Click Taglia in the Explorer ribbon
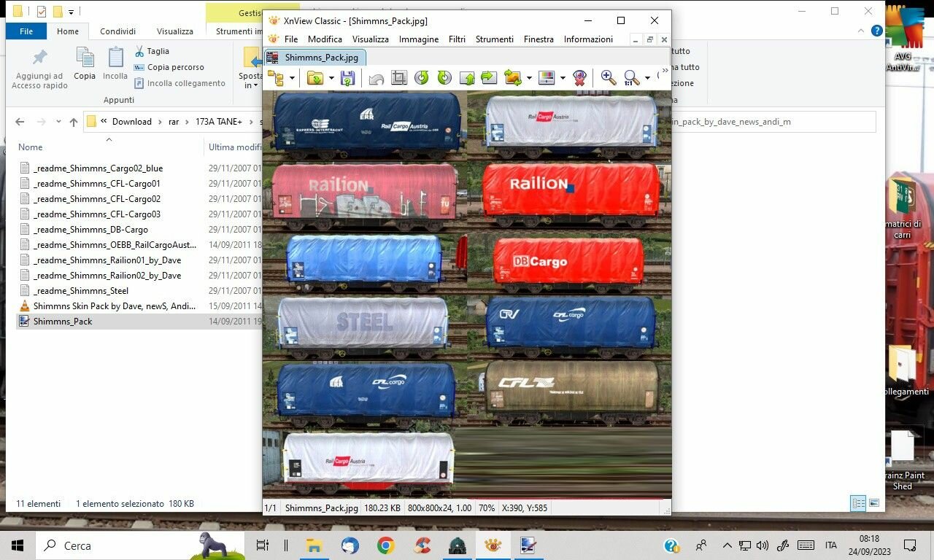 152,51
